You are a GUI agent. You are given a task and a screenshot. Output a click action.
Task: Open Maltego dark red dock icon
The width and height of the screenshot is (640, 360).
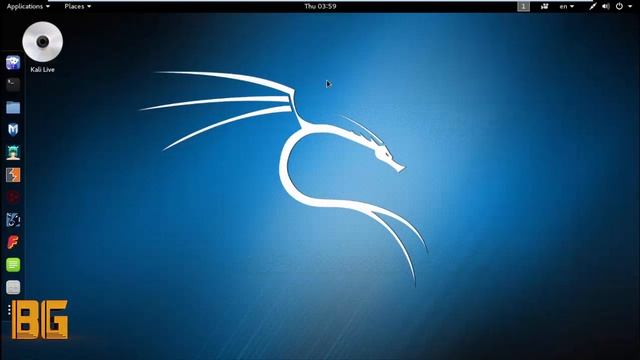[13, 198]
